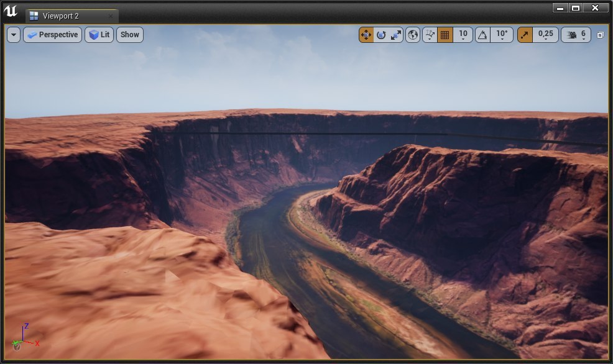The image size is (613, 364).
Task: Close the viewport window
Action: pyautogui.click(x=595, y=8)
